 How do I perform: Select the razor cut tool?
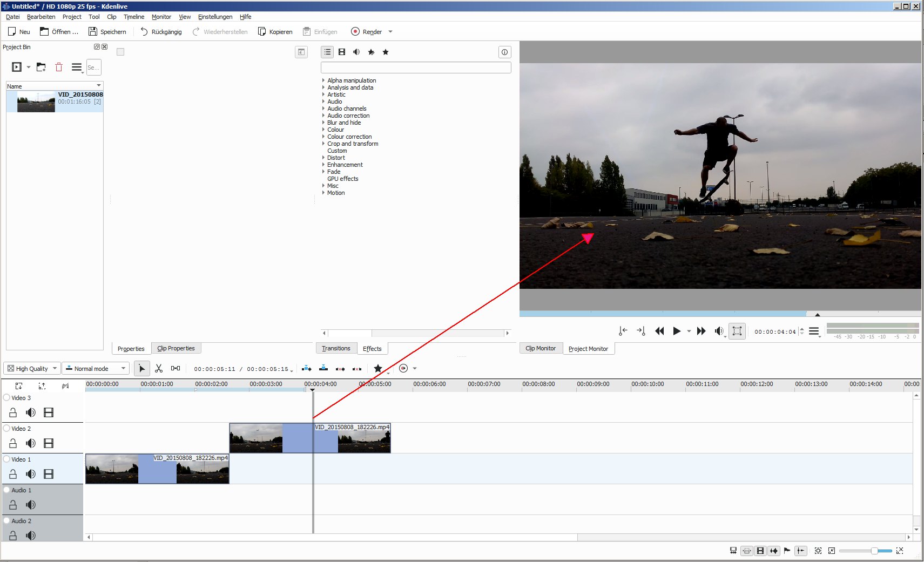(159, 368)
